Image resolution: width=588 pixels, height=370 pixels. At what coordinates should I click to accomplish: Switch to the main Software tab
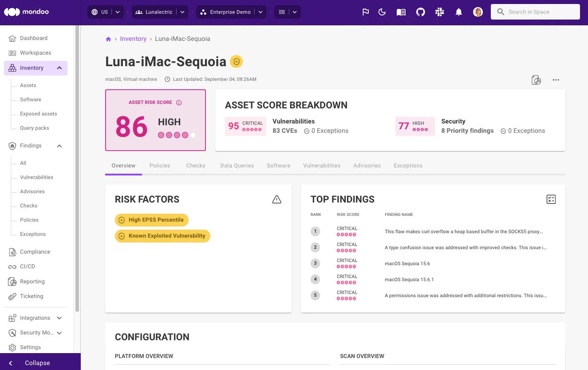(x=279, y=166)
